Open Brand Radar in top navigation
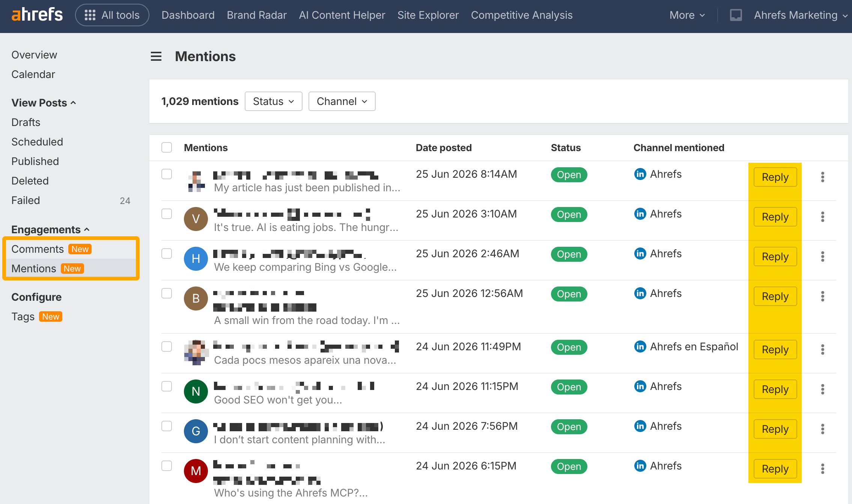This screenshot has height=504, width=852. click(x=257, y=15)
